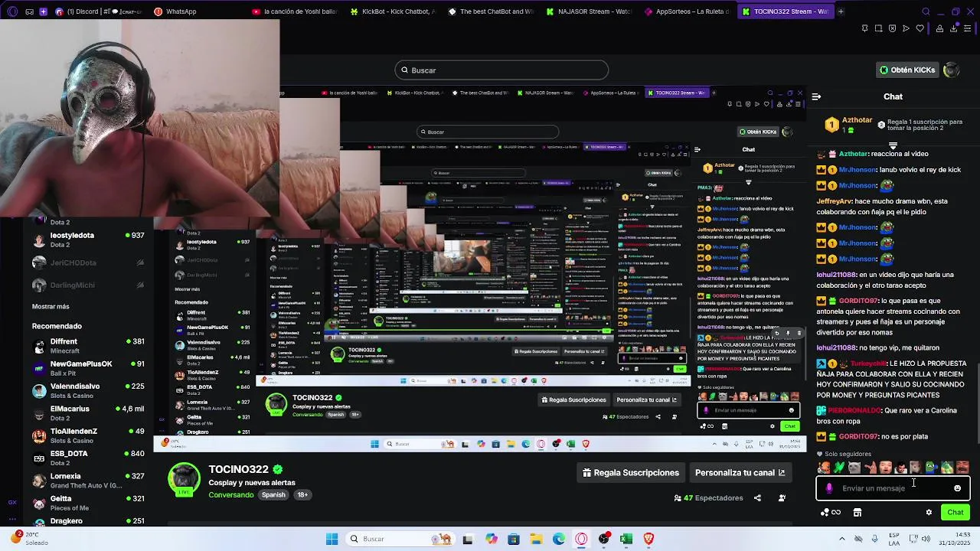
Task: Open a new browser tab with plus button
Action: [x=841, y=11]
